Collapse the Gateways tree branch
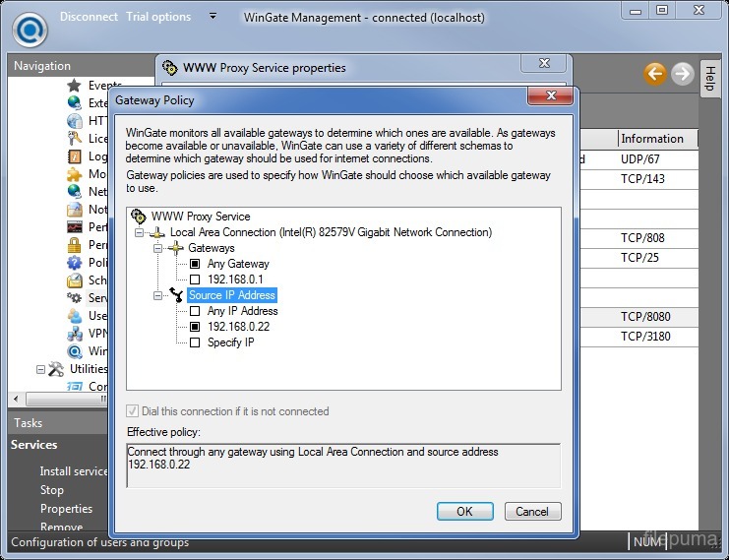This screenshot has width=729, height=560. tap(158, 248)
